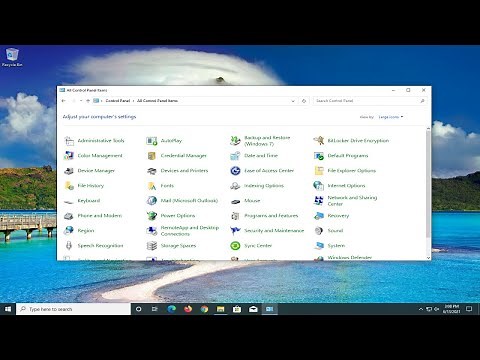Click the Control Panel breadcrumb
The width and height of the screenshot is (480, 360).
118,101
